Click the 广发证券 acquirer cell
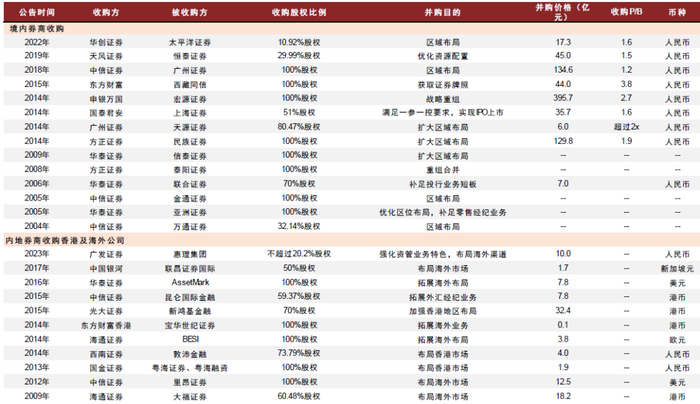The image size is (700, 404). point(106,254)
